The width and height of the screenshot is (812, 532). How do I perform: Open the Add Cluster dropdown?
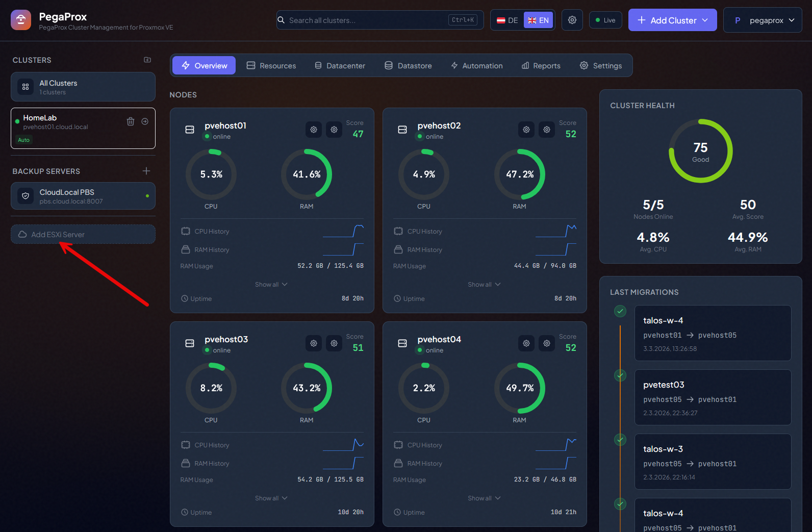pyautogui.click(x=673, y=20)
